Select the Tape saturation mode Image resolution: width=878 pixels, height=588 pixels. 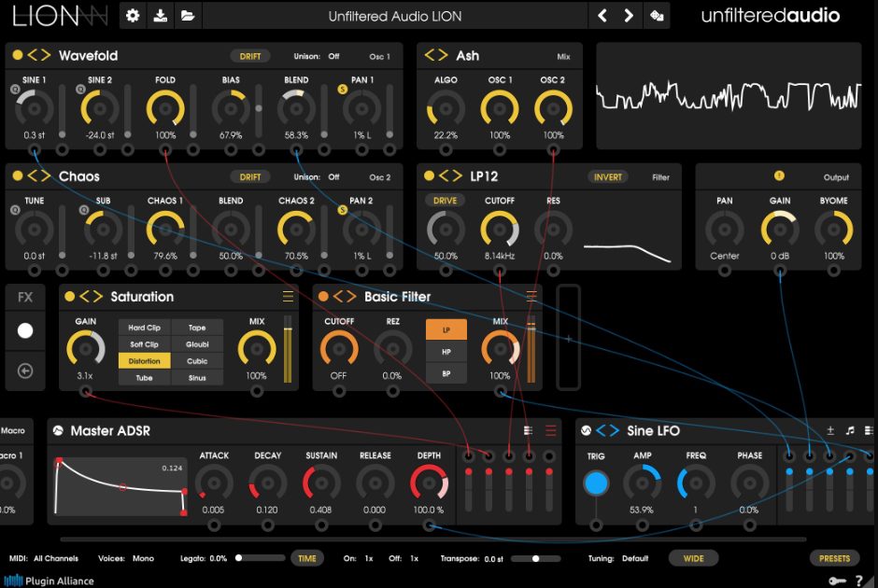pos(197,328)
